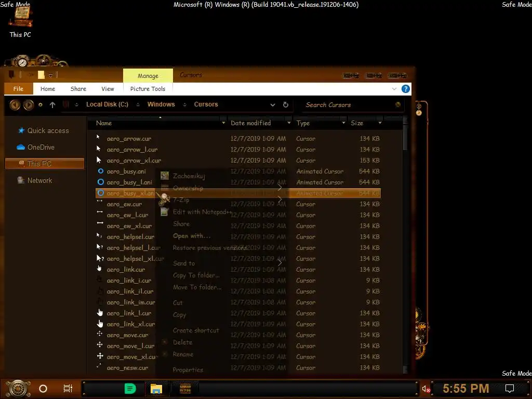Open the Picture Tools tab
This screenshot has height=399, width=532.
[148, 89]
